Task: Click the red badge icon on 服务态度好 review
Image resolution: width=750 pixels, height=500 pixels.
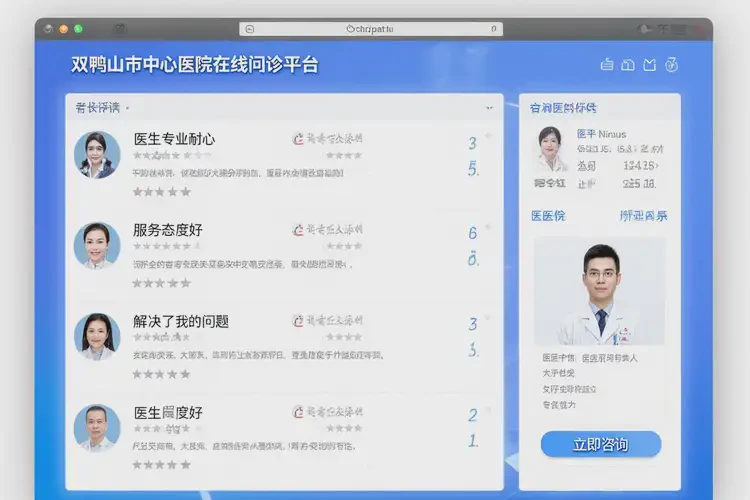Action: [x=297, y=229]
